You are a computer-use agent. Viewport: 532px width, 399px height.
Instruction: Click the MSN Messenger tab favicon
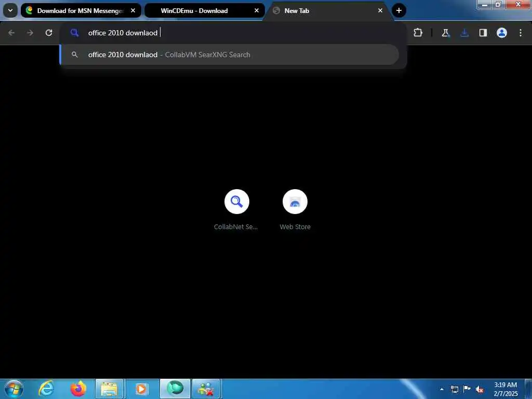pyautogui.click(x=29, y=10)
